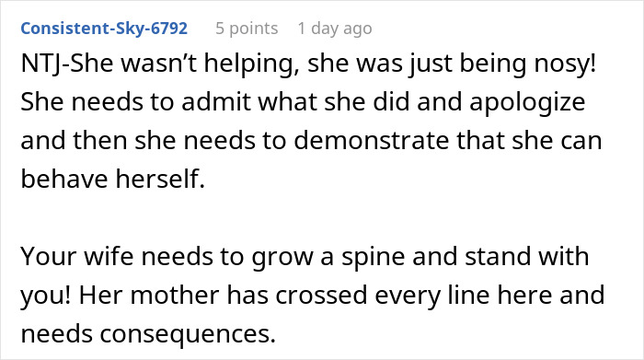
Task: Click the words "Your wife" in second paragraph
Action: click(76, 256)
